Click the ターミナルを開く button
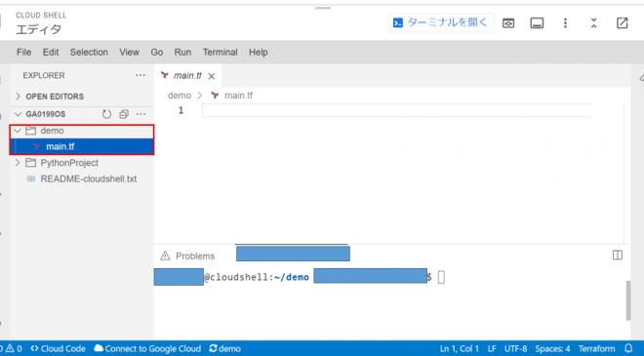The height and width of the screenshot is (356, 644). (441, 23)
